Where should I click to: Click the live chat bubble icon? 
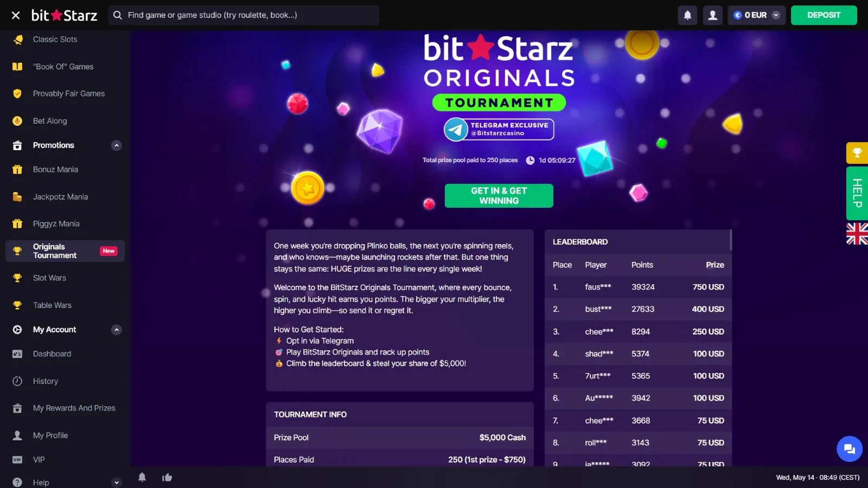[x=850, y=449]
